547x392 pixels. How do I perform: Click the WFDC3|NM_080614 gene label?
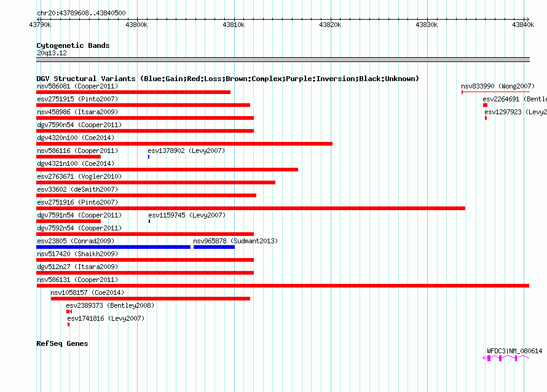click(514, 351)
